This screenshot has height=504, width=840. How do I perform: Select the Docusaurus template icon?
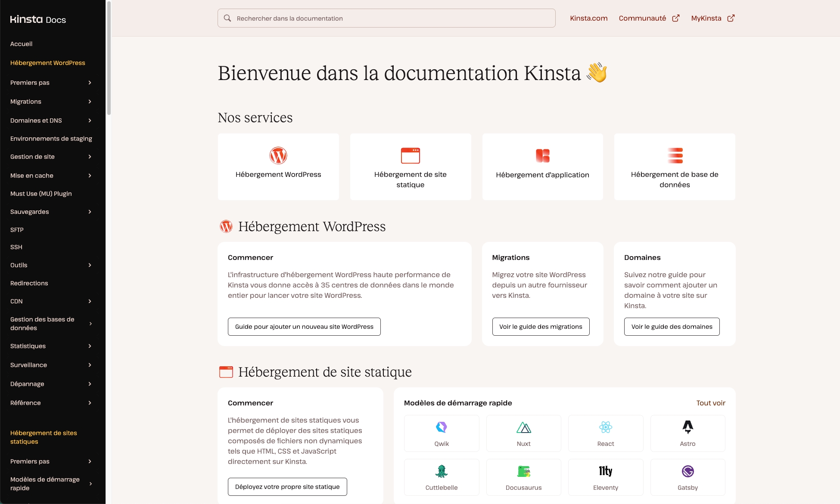523,471
